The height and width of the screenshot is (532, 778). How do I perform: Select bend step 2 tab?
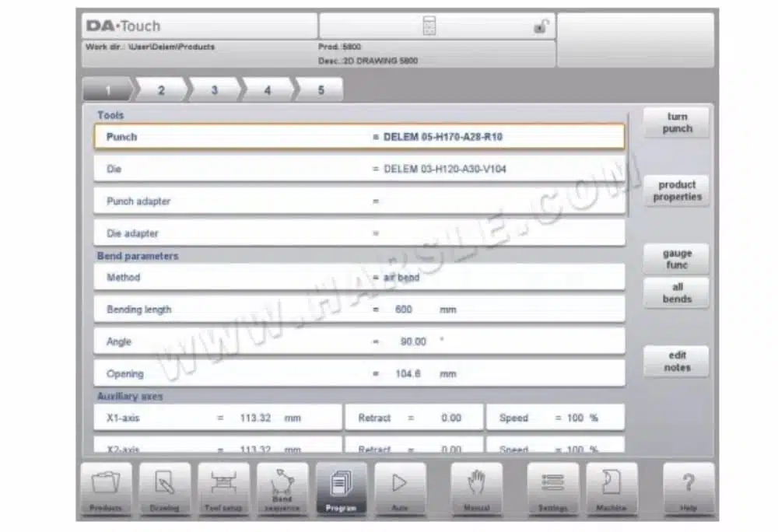[161, 89]
